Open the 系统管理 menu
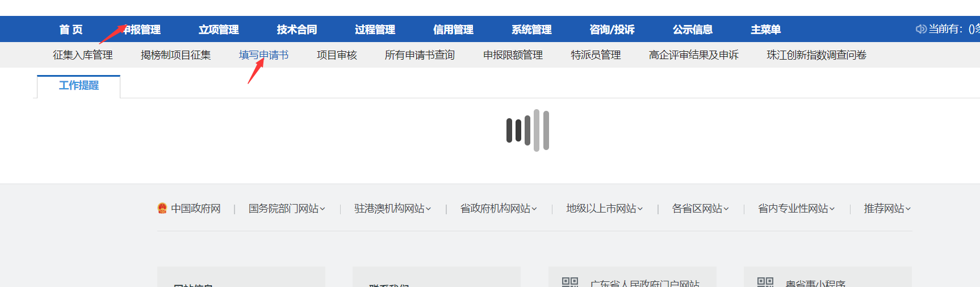The height and width of the screenshot is (287, 980). 531,30
